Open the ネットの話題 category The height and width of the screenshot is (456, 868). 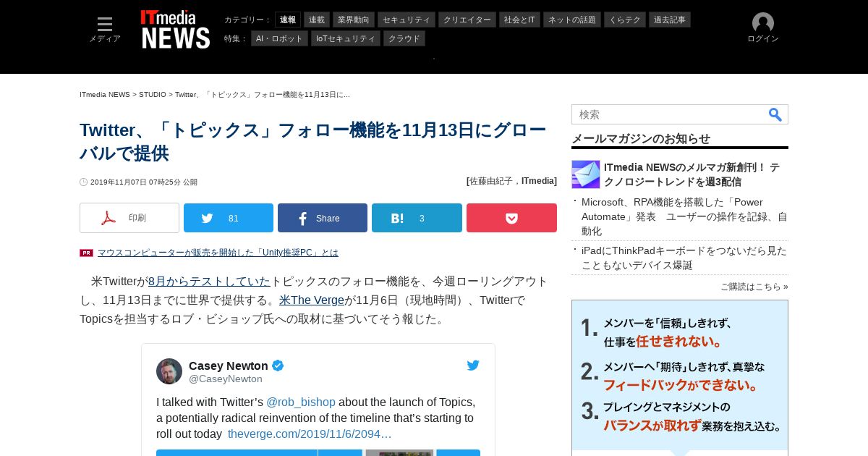point(572,20)
